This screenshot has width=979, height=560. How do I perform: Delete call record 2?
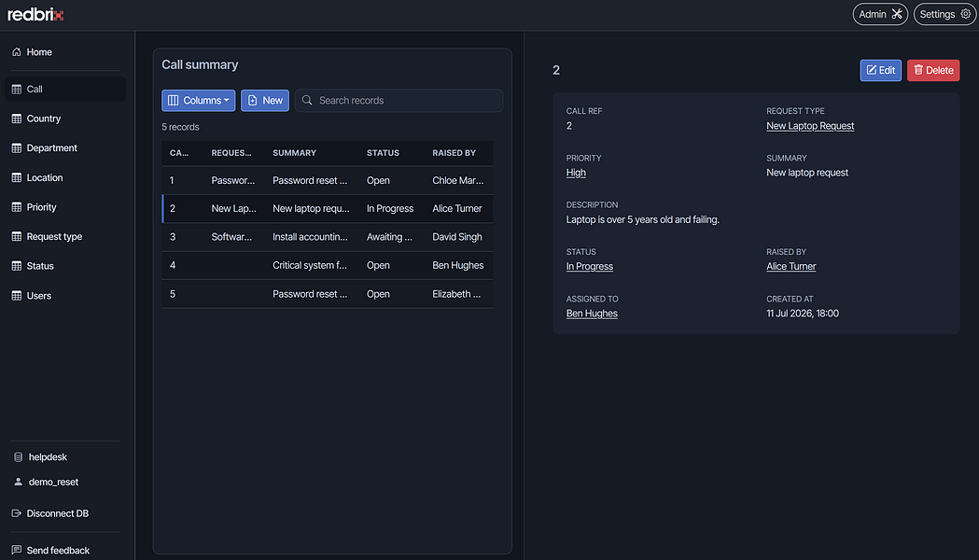pos(933,71)
